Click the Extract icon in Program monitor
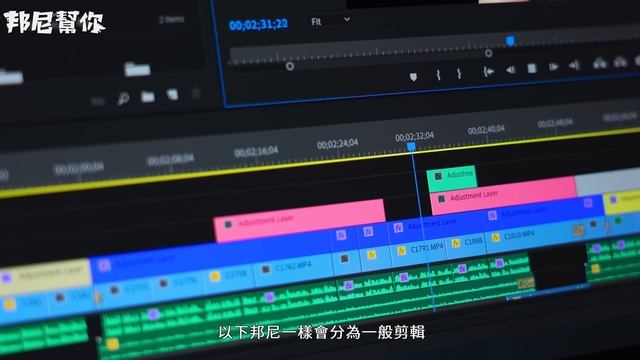640x360 pixels. 620,62
